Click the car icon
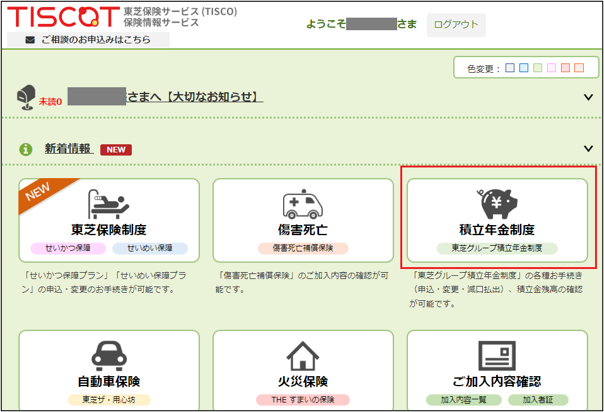Image resolution: width=604 pixels, height=412 pixels. click(x=109, y=355)
